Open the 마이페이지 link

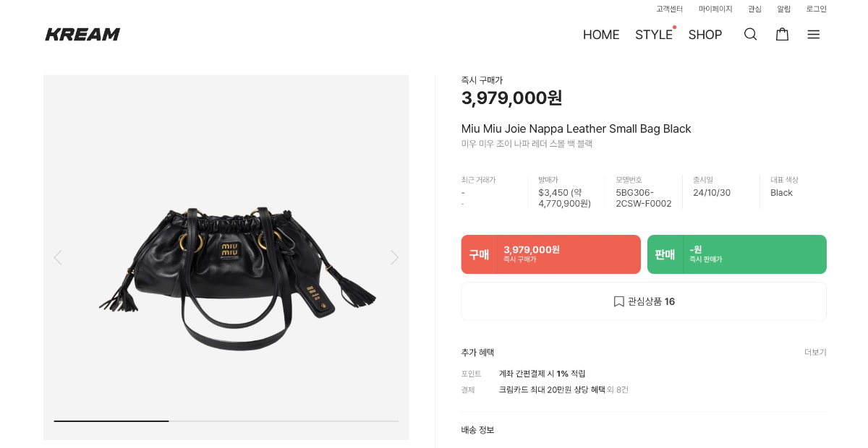point(715,9)
